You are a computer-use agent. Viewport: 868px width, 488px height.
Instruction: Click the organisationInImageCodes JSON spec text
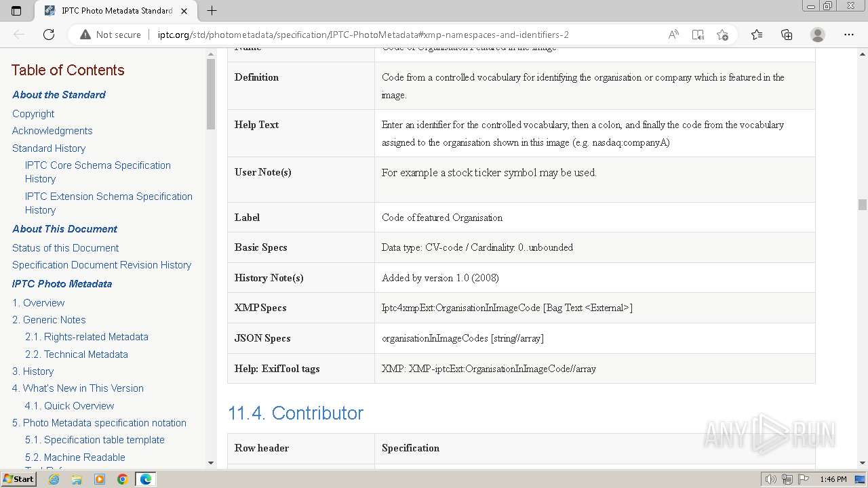462,338
